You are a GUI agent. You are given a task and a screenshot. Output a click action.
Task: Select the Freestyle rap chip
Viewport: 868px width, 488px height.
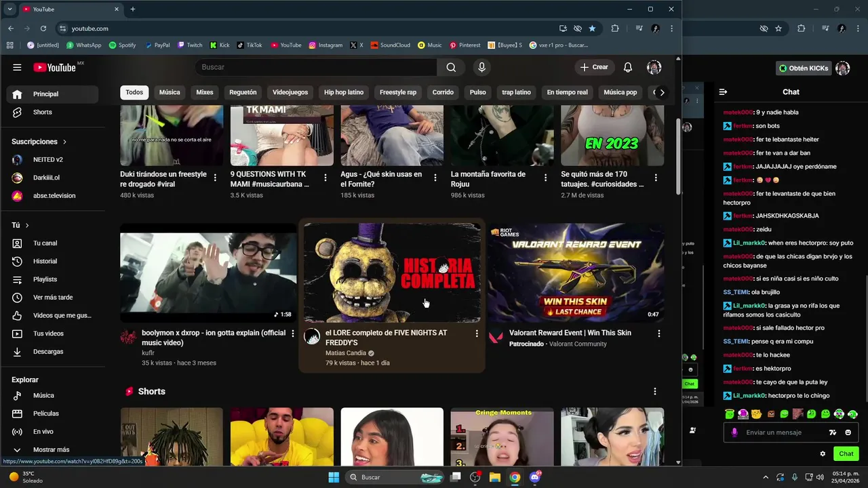click(398, 92)
